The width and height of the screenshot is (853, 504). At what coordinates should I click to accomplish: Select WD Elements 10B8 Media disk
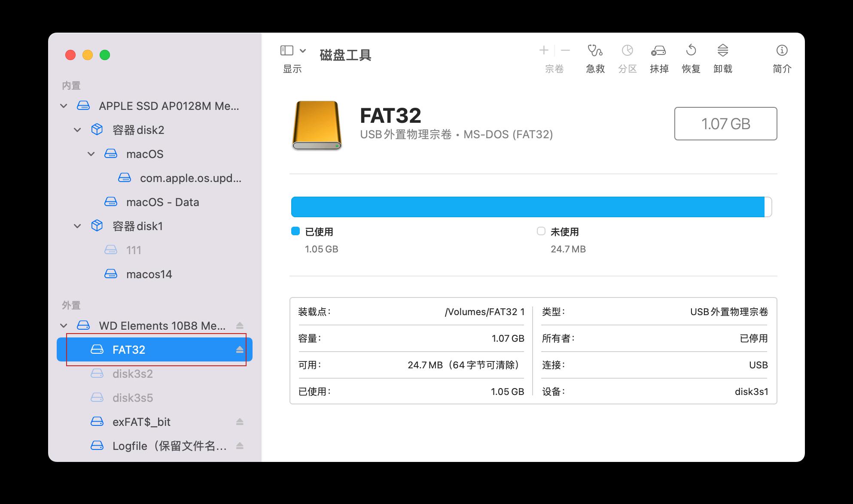click(x=155, y=326)
